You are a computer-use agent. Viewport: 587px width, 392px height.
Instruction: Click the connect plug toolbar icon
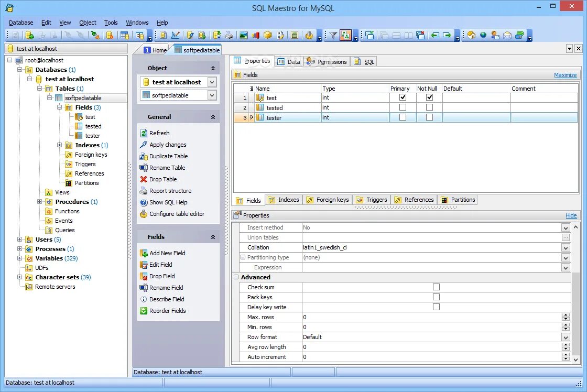[95, 35]
